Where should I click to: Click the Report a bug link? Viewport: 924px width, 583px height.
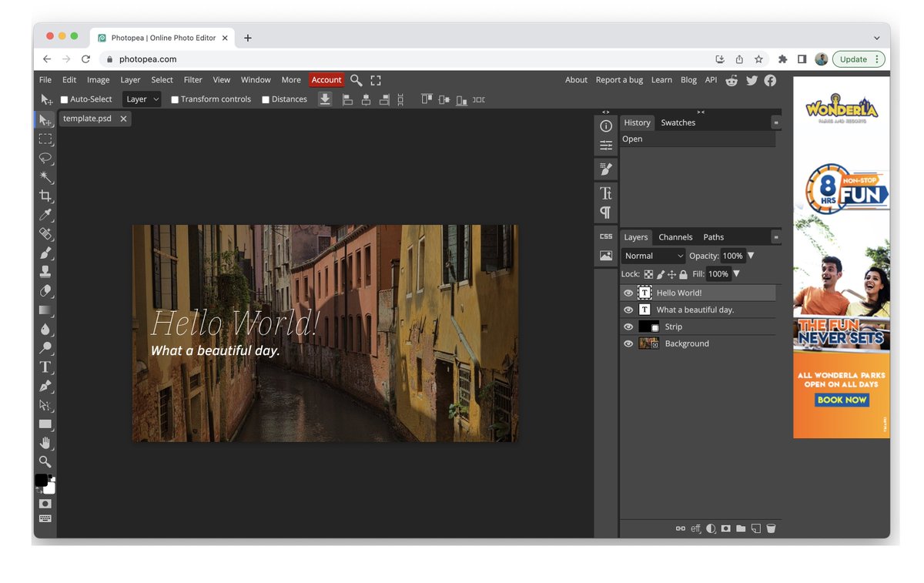pos(619,80)
